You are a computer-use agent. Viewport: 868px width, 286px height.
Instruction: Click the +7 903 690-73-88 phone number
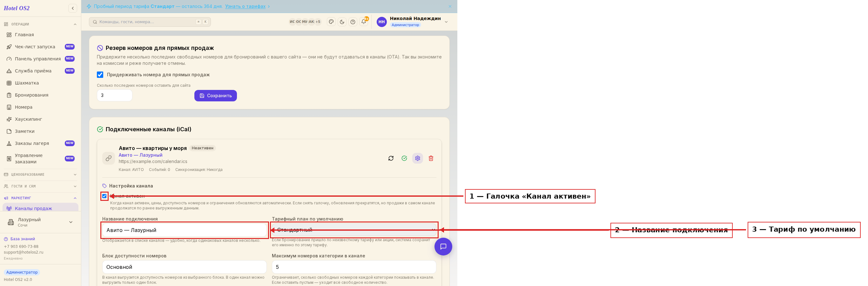(x=21, y=247)
